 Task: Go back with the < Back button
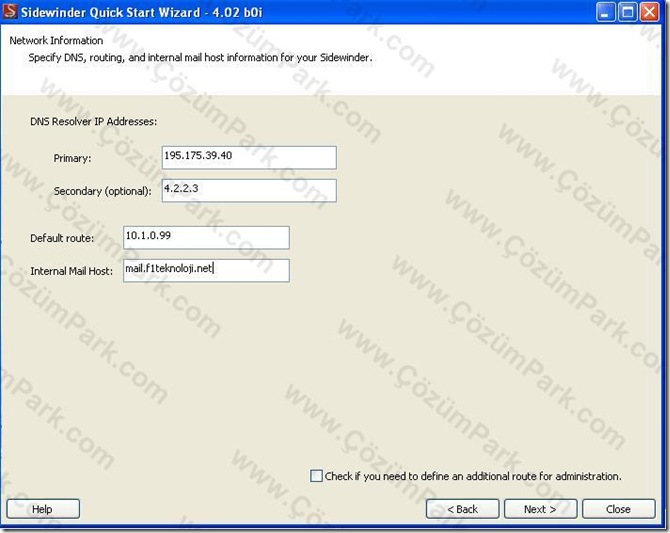pyautogui.click(x=462, y=509)
